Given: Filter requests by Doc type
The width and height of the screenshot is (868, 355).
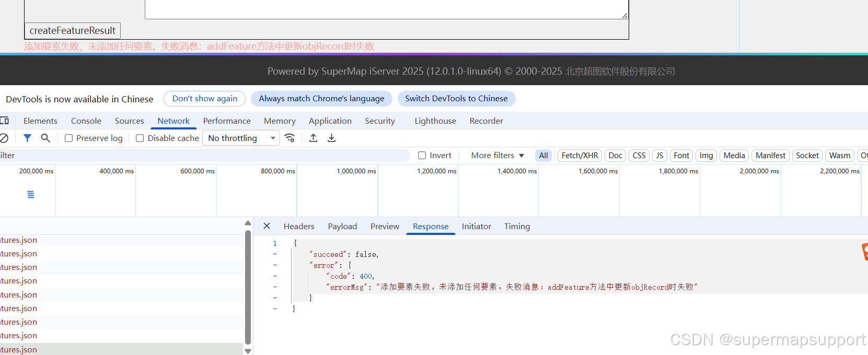Looking at the screenshot, I should coord(616,156).
